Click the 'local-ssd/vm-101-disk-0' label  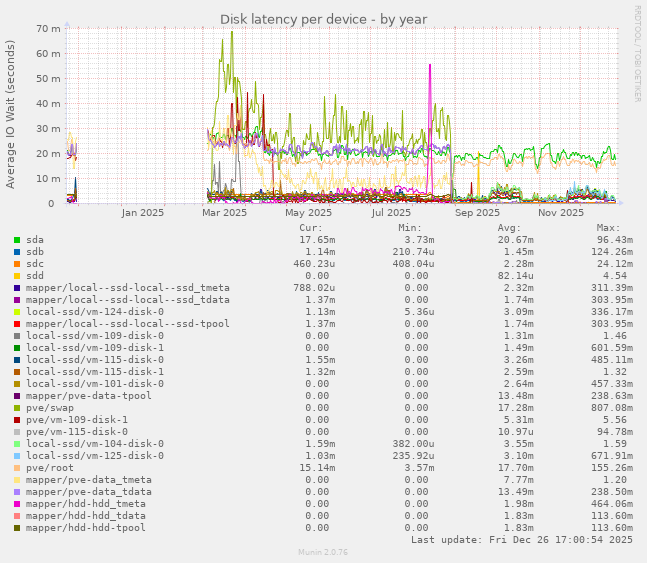[x=95, y=384]
